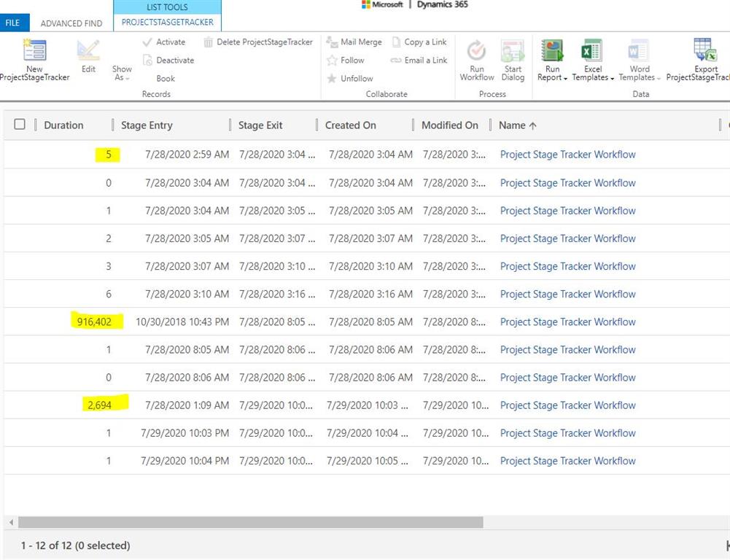Enable Follow for the record
Image resolution: width=730 pixels, height=560 pixels.
(354, 60)
